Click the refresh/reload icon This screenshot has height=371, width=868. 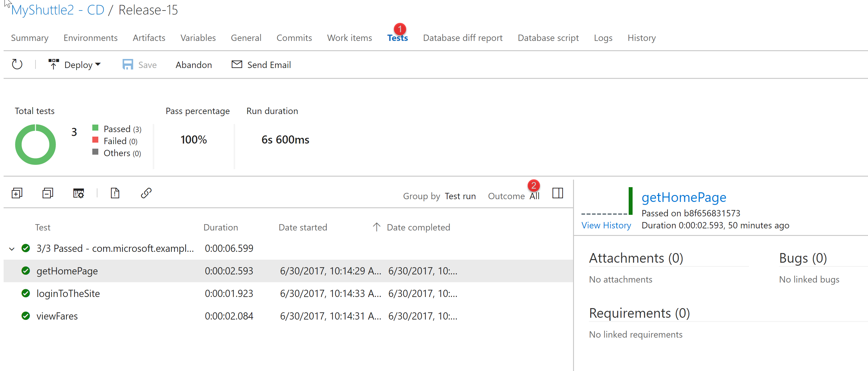point(17,65)
